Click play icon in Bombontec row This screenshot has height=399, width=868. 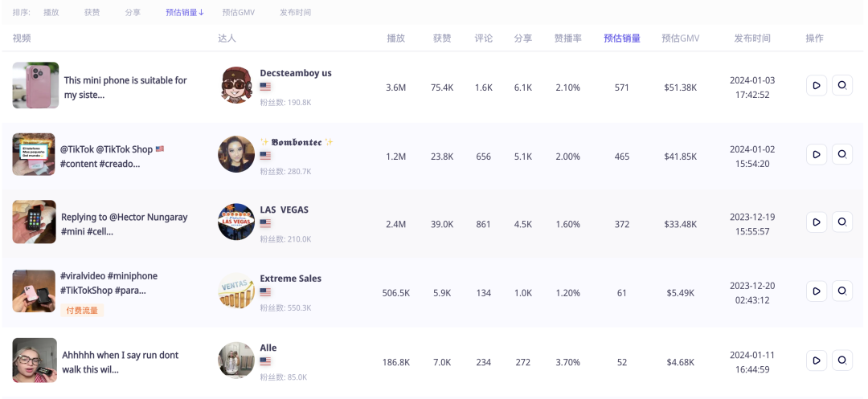coord(816,154)
